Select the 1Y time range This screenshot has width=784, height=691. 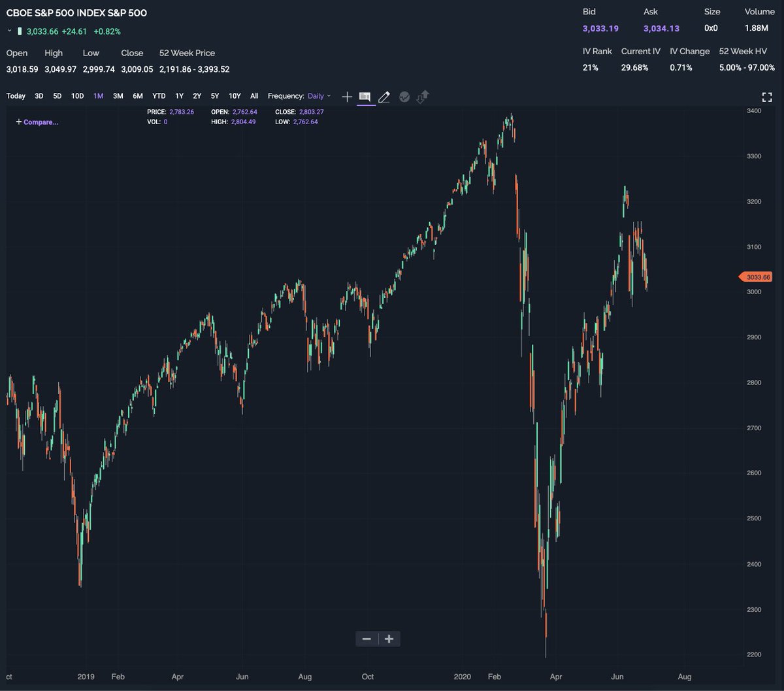[x=180, y=96]
